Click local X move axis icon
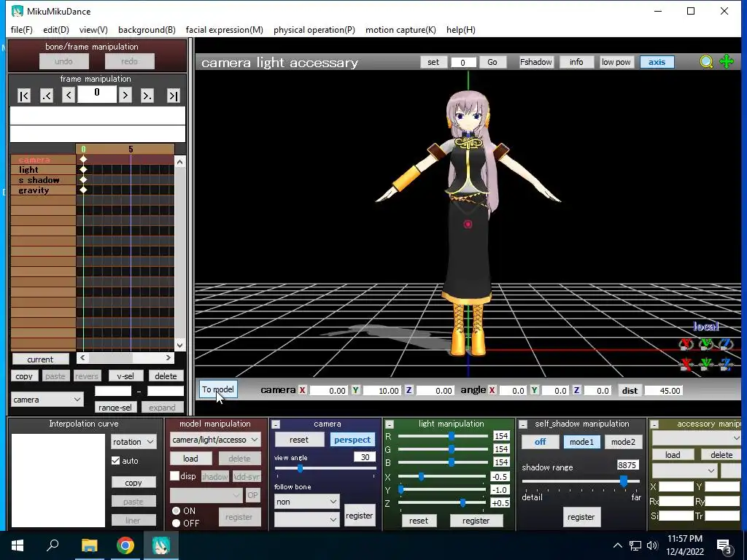 coord(686,365)
